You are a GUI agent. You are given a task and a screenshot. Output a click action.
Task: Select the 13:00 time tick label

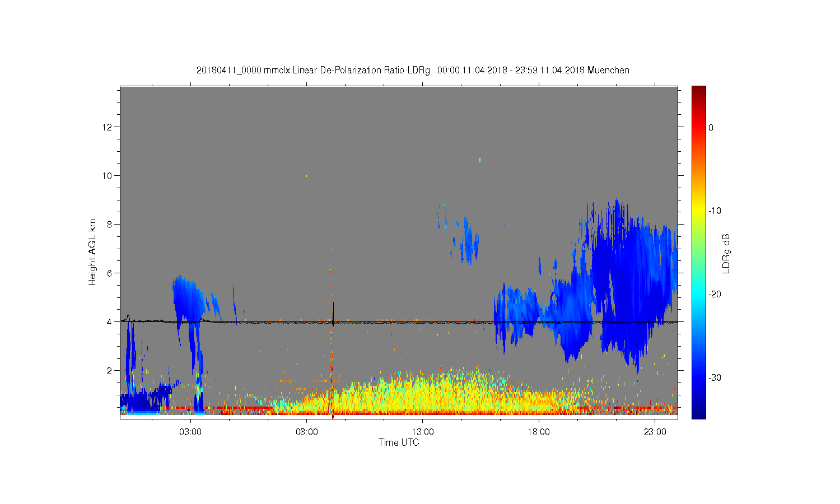point(423,432)
